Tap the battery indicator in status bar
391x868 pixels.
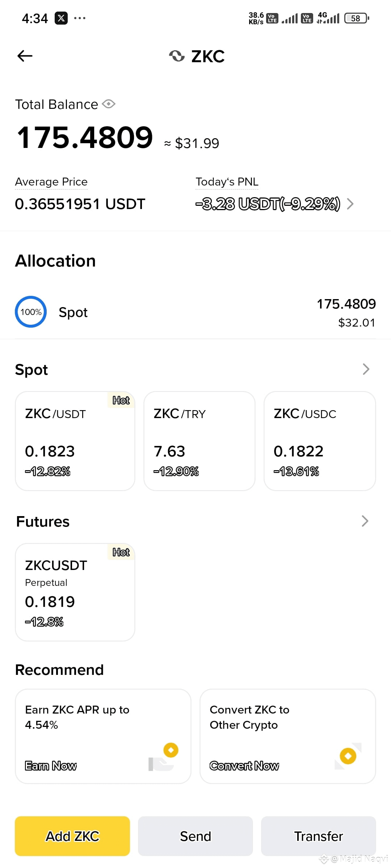[357, 18]
